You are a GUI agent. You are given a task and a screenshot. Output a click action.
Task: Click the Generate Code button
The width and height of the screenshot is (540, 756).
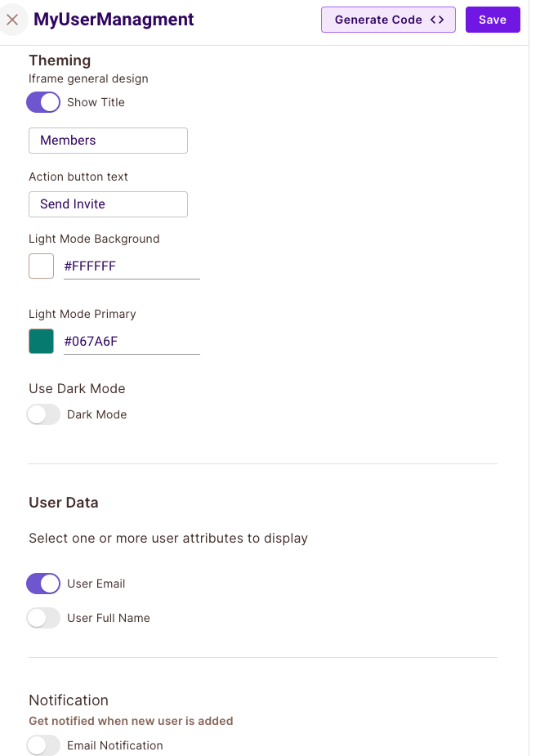coord(388,20)
